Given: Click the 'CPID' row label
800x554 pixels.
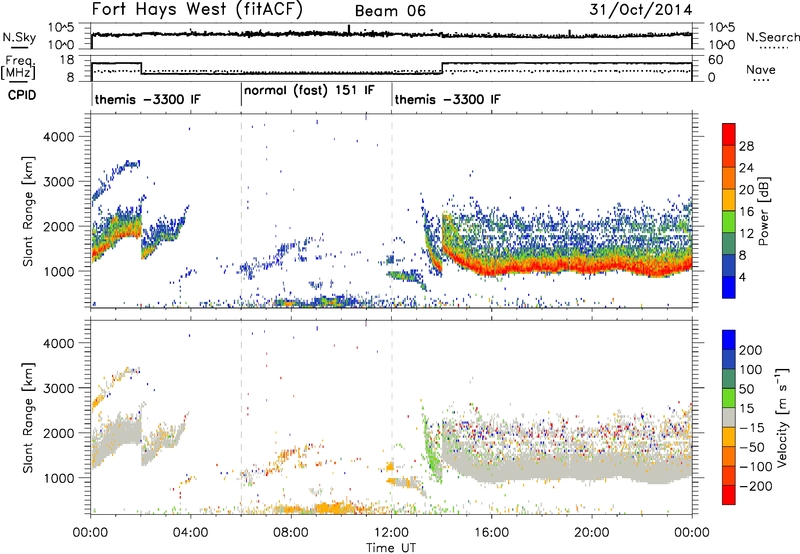Looking at the screenshot, I should point(22,95).
